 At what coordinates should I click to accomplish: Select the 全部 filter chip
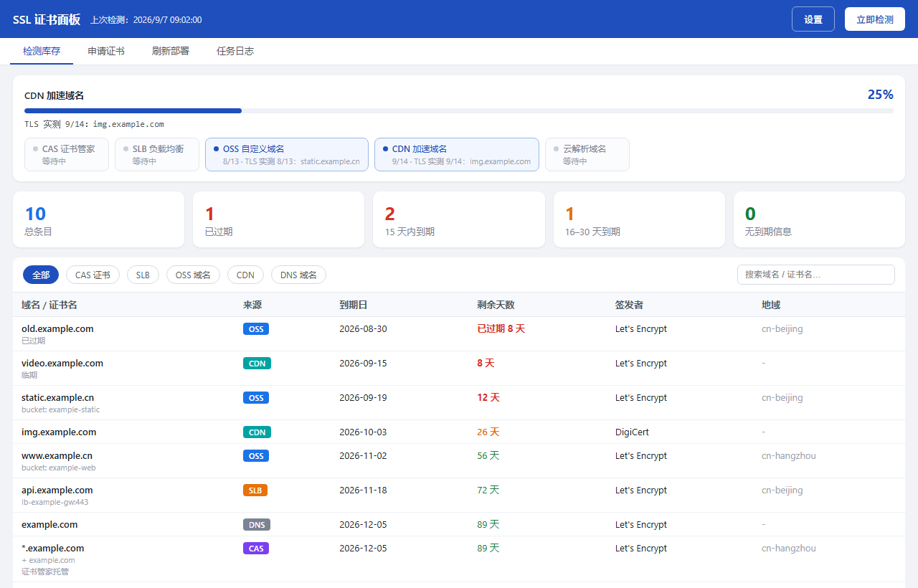[x=41, y=275]
